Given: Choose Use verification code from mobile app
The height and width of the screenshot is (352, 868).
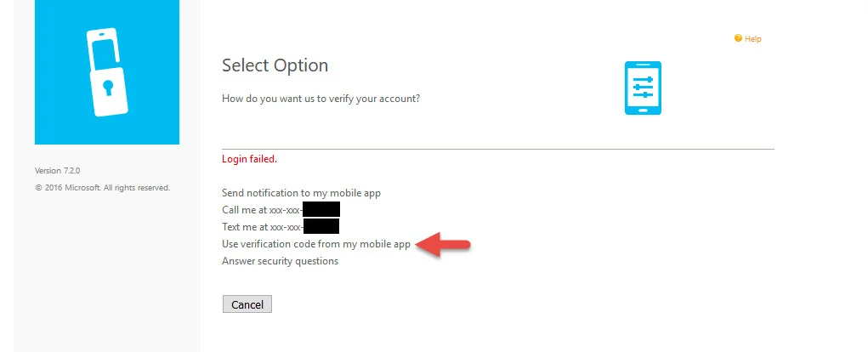Looking at the screenshot, I should 316,244.
